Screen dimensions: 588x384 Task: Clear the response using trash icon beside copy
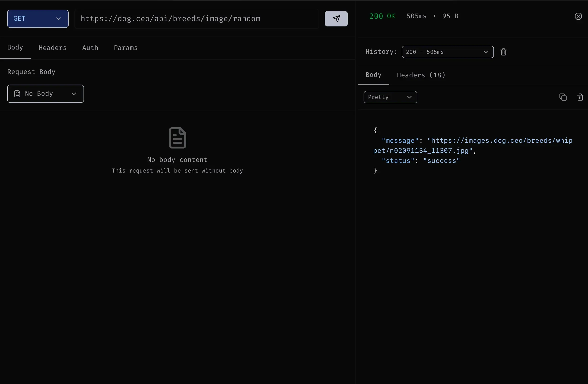[580, 97]
